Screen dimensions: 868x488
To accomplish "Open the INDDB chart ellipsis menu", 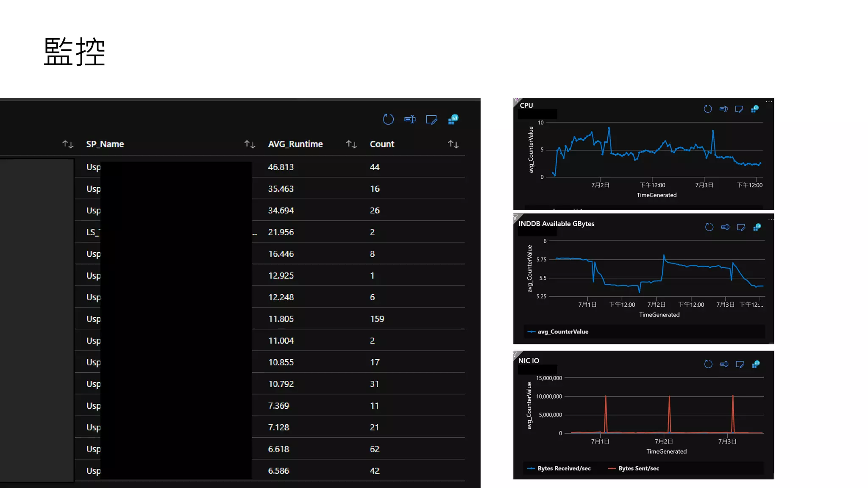I will click(771, 220).
